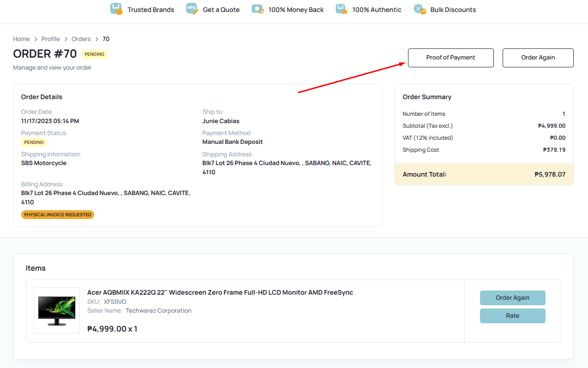Click the ORDER #70 heading

45,54
